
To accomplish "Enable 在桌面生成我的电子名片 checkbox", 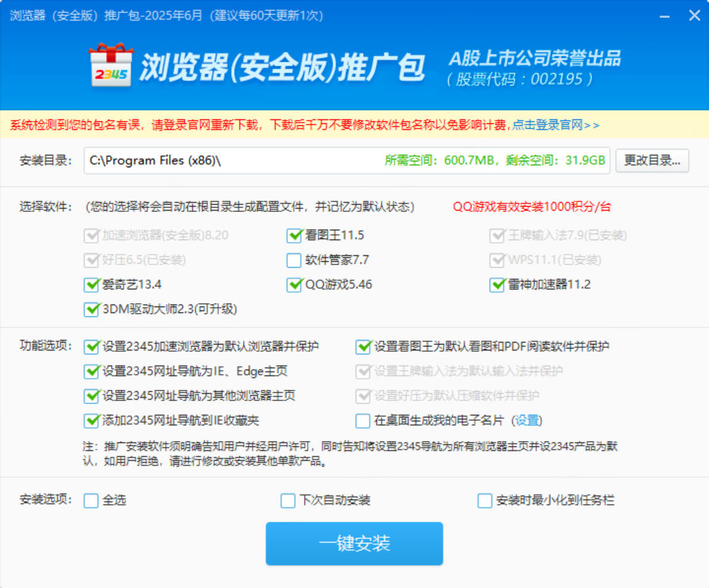I will [363, 421].
